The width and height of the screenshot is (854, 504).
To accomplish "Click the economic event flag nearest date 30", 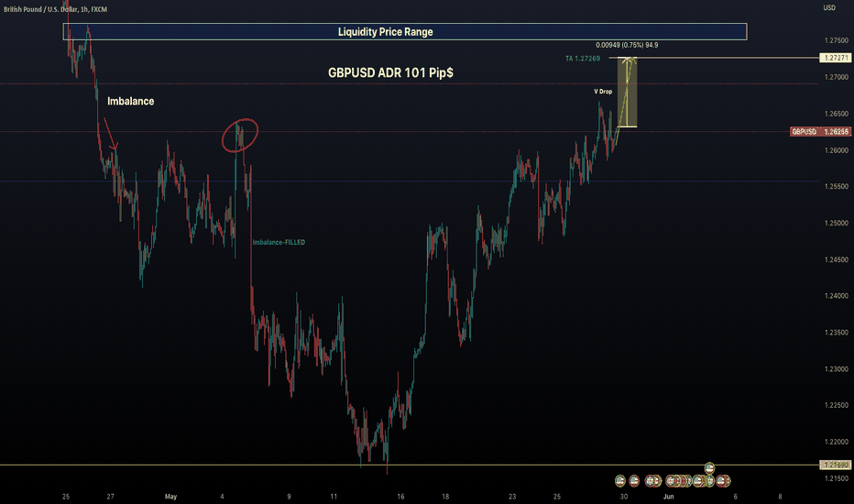I will (619, 480).
